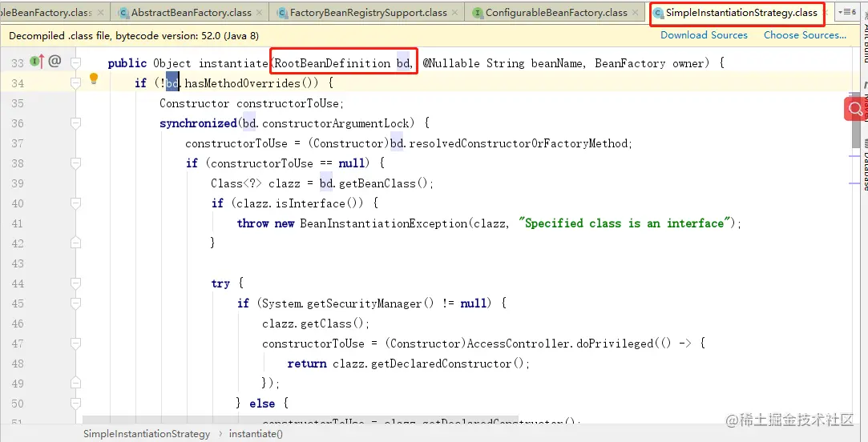
Task: Click SimpleInstantiationStrategy in the breadcrumb bar
Action: click(147, 434)
